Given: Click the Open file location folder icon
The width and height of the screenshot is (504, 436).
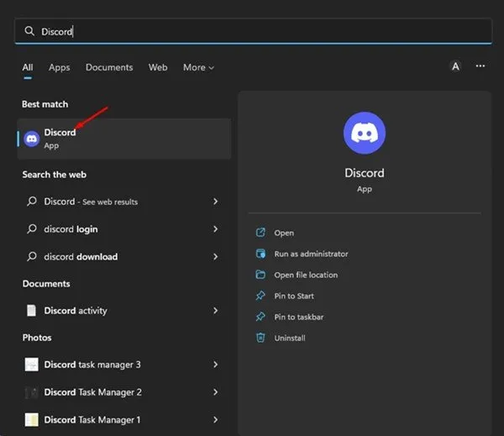Looking at the screenshot, I should [260, 275].
